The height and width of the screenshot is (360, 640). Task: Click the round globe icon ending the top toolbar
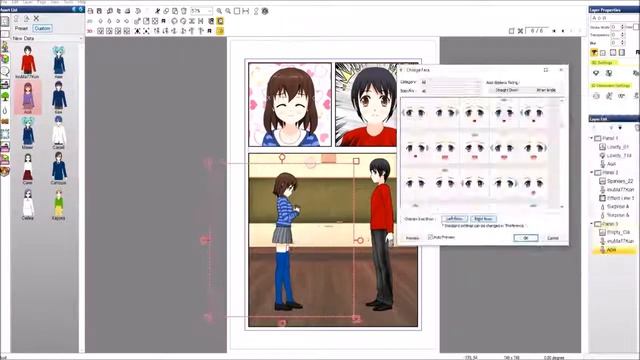(265, 11)
